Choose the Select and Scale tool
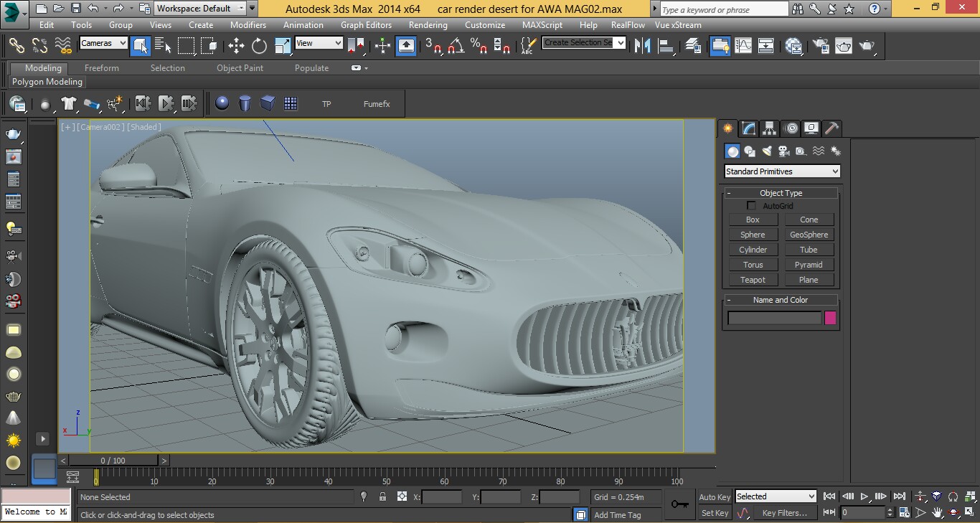Screen dimensions: 980x523 (282, 45)
